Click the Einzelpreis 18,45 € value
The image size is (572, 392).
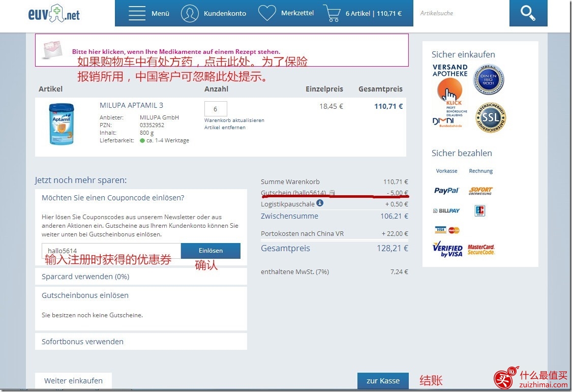pyautogui.click(x=331, y=106)
